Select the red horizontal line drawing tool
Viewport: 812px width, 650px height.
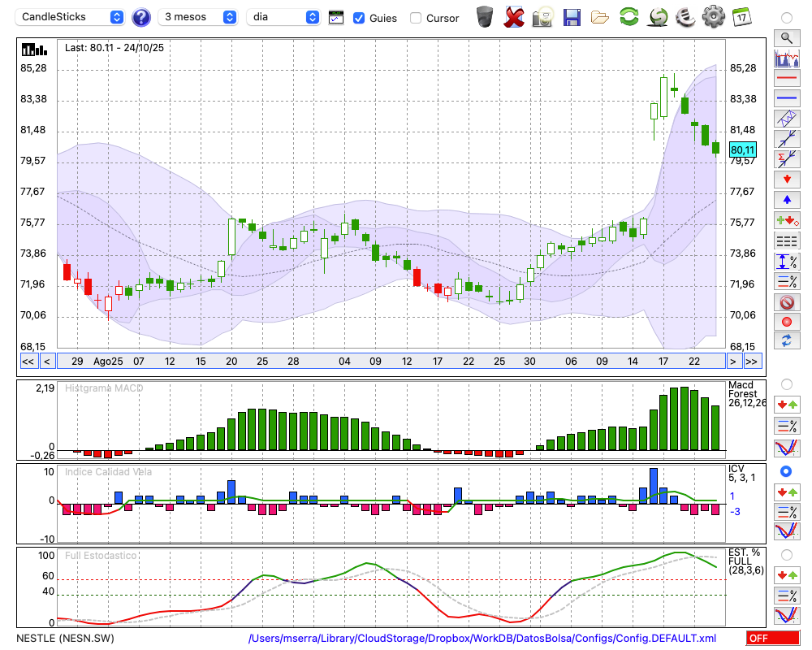coord(786,79)
